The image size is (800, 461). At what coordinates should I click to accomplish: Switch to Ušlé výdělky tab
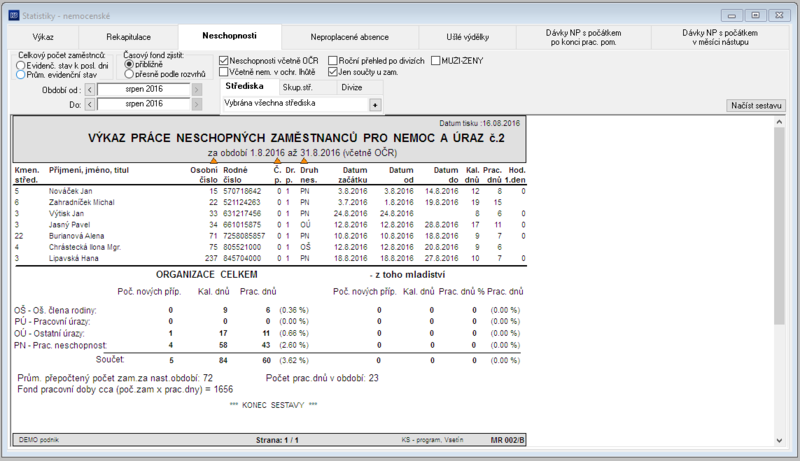pyautogui.click(x=467, y=37)
